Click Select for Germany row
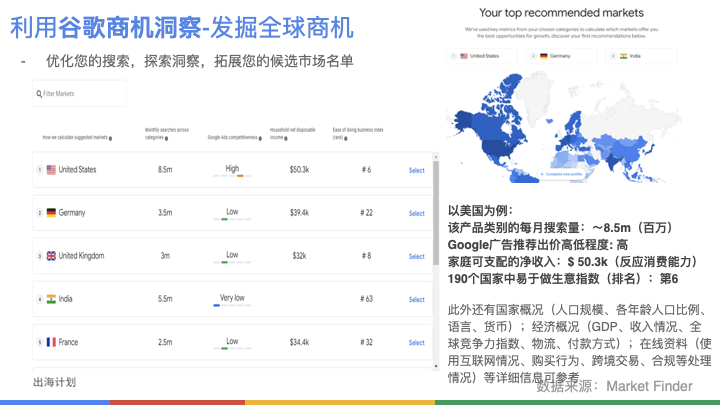720x405 pixels. click(x=416, y=214)
